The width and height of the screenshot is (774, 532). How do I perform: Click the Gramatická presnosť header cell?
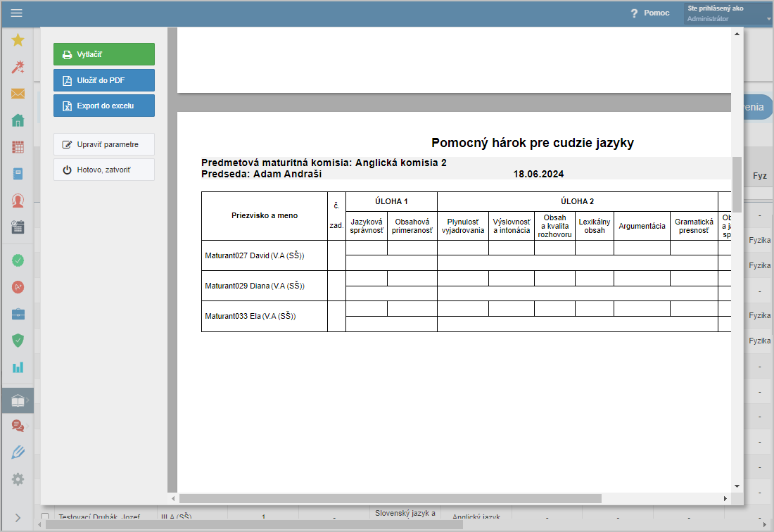click(694, 226)
